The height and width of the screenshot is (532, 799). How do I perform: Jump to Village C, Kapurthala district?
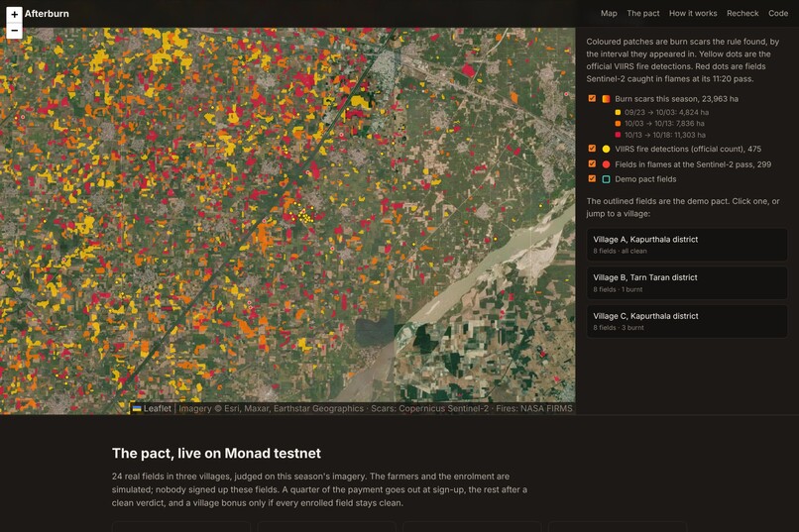pos(687,321)
